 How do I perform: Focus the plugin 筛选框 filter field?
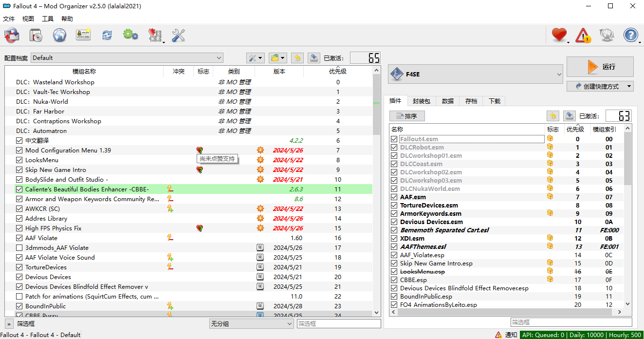coord(571,322)
